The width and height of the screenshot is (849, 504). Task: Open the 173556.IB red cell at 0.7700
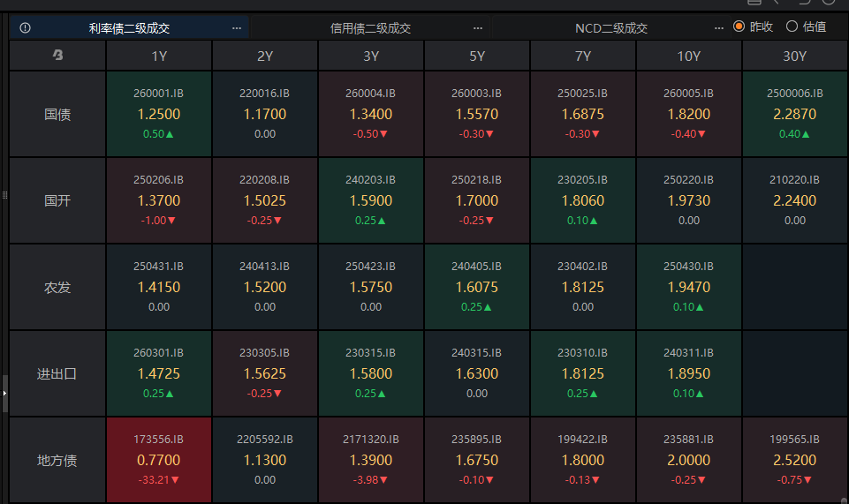[159, 460]
